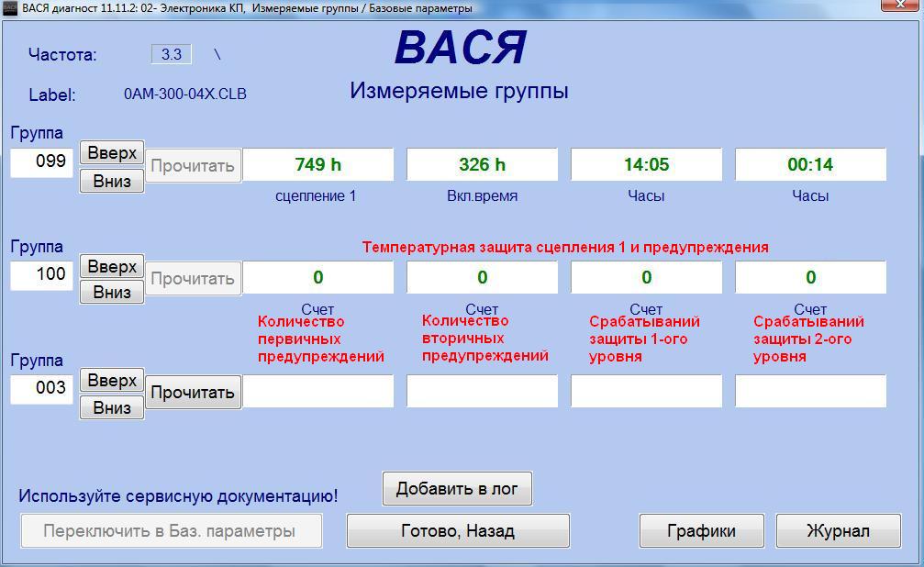Click the counter above Срабатываний защиты 2-ого уровня
Screen dimensions: 924x567
810,278
